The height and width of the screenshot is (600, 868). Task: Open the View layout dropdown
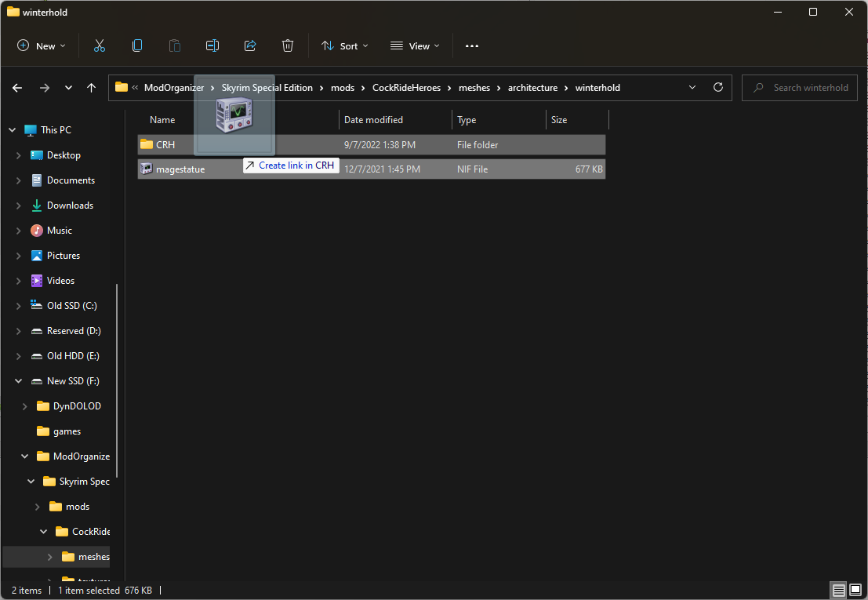415,46
